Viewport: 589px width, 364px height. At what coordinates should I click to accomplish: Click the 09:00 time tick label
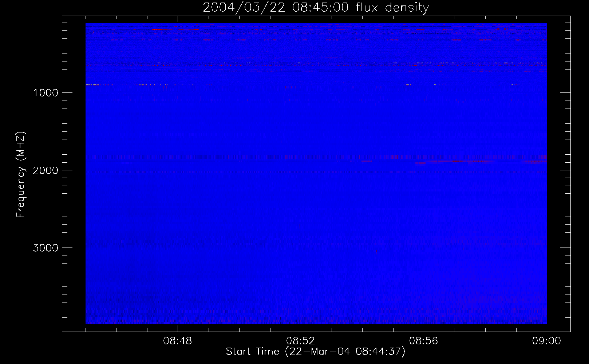pyautogui.click(x=547, y=341)
